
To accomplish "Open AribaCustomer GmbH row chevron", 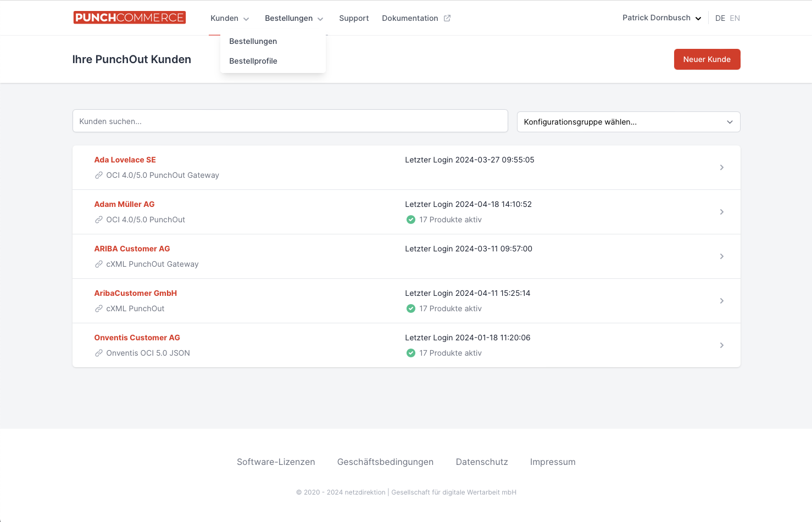I will 722,301.
